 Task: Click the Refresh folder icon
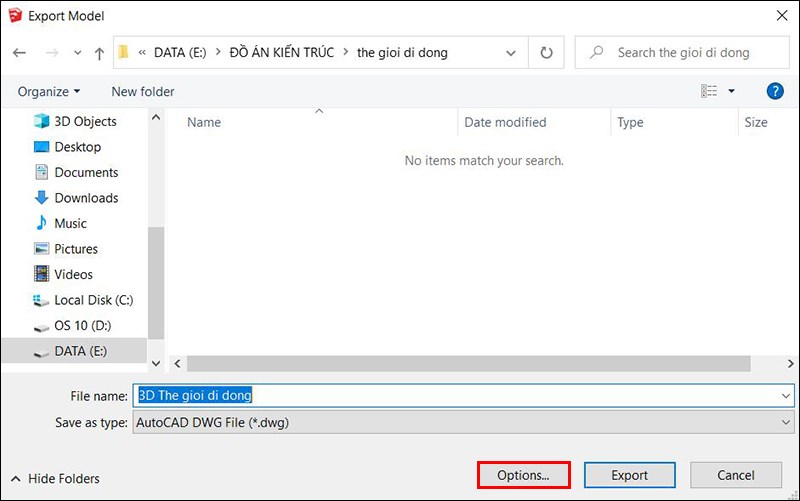546,52
